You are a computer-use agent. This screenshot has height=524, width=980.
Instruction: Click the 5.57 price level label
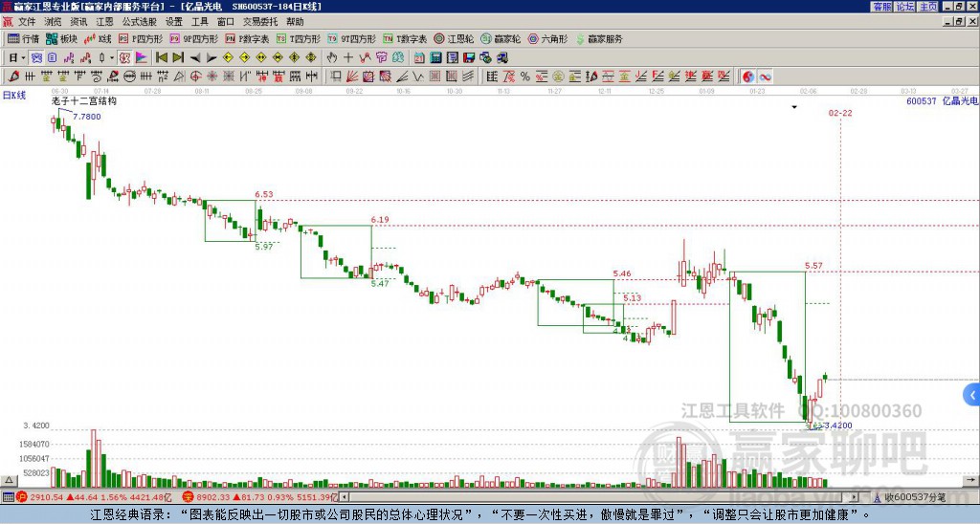[x=813, y=266]
